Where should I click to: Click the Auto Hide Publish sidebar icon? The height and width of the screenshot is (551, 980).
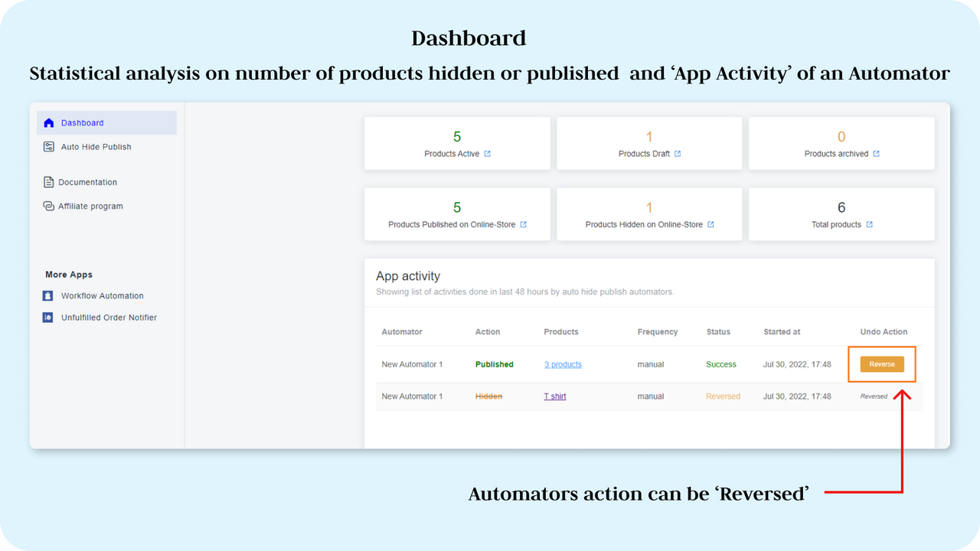point(49,147)
